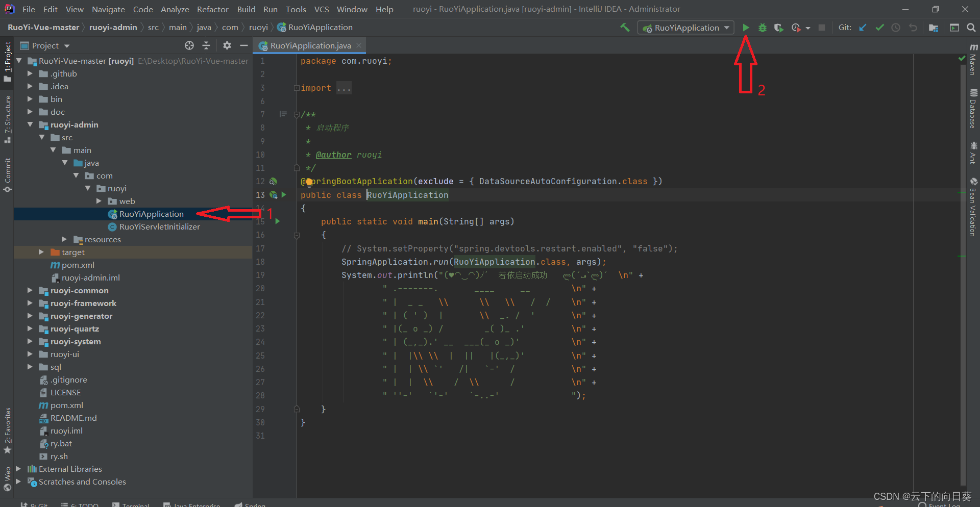Open Structure side panel
The width and height of the screenshot is (980, 507).
tap(8, 119)
